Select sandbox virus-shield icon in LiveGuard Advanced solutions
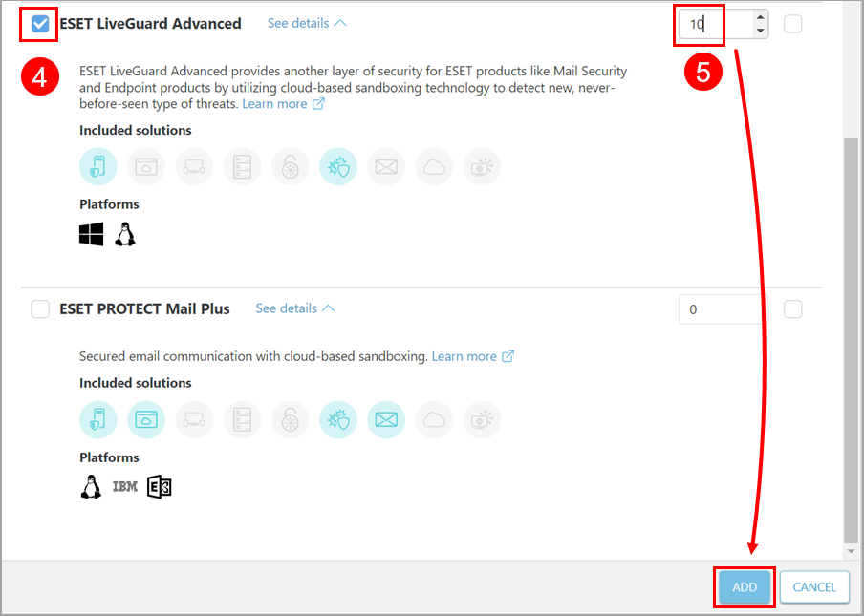864x616 pixels. pyautogui.click(x=337, y=166)
